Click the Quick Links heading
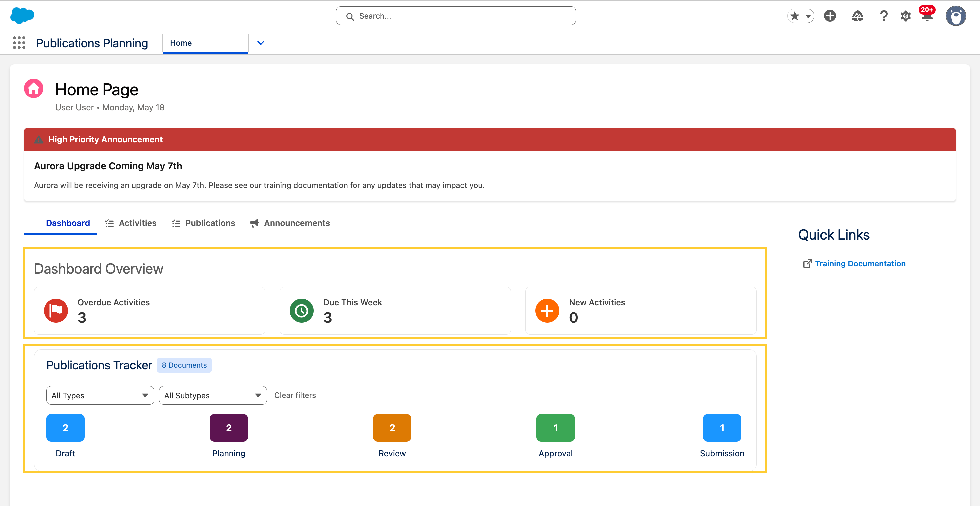Viewport: 980px width, 506px height. (834, 235)
